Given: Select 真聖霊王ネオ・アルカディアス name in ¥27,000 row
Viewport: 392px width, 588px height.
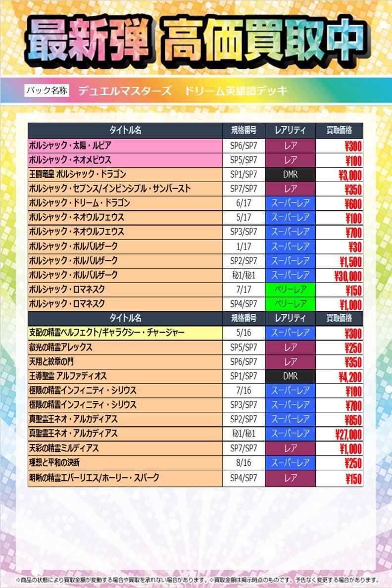Looking at the screenshot, I should click(x=74, y=434).
